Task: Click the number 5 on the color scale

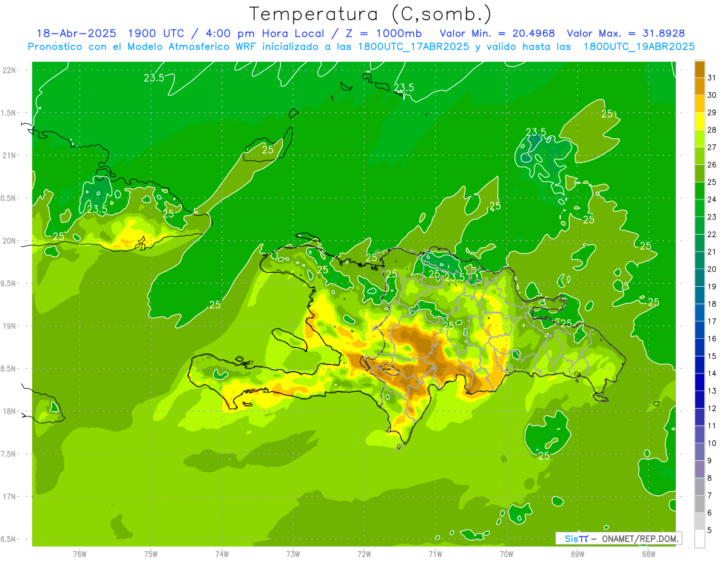Action: pos(710,530)
